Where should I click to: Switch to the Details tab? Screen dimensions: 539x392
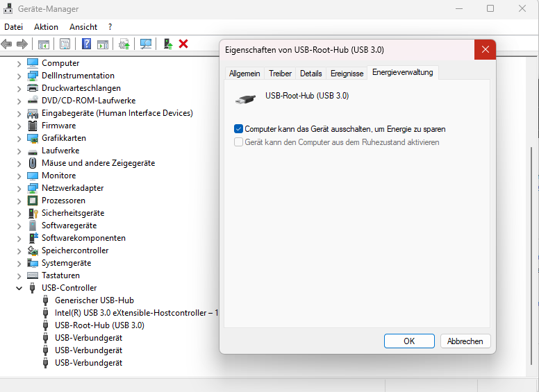[x=310, y=74]
